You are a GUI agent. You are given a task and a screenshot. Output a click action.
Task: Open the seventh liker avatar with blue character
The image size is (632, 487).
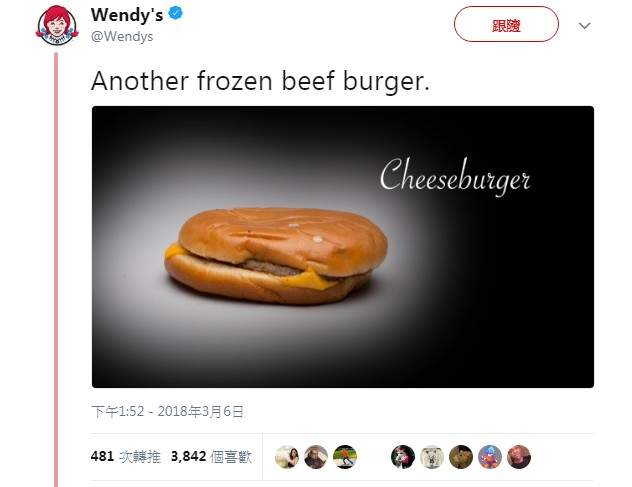[490, 457]
